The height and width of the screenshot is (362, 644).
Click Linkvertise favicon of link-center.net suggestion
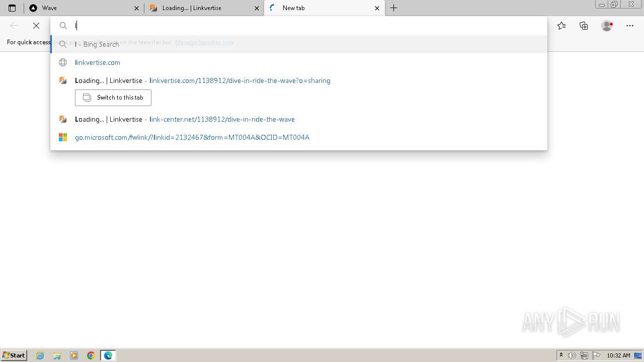click(63, 119)
